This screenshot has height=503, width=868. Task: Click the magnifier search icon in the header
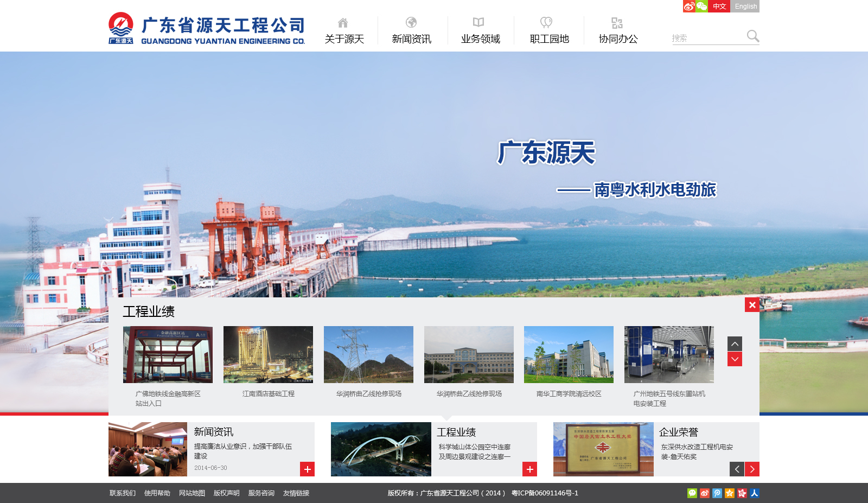752,36
